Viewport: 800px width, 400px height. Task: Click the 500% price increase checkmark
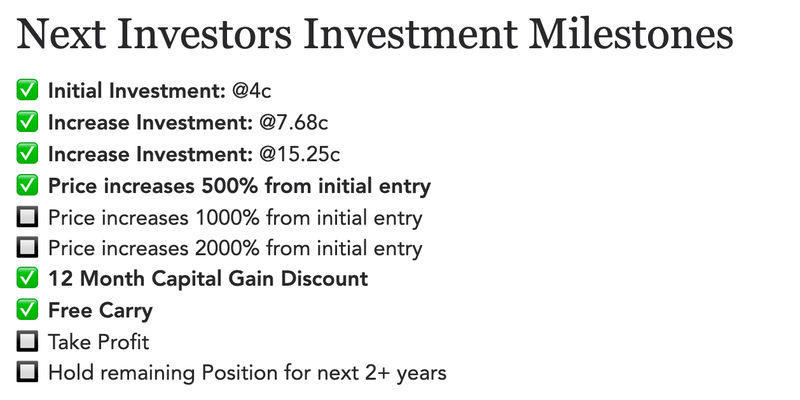click(x=27, y=185)
